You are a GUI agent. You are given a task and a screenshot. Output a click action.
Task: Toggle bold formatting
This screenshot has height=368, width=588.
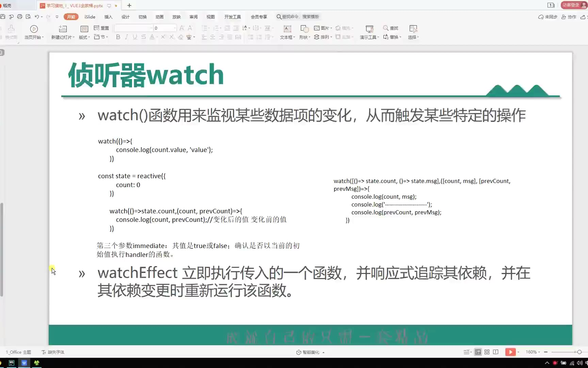118,37
